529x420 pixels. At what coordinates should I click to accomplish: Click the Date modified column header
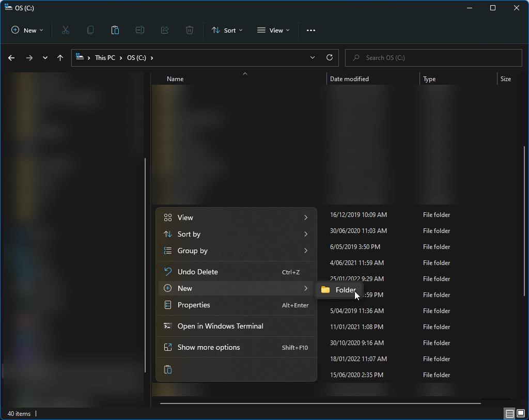(x=349, y=79)
